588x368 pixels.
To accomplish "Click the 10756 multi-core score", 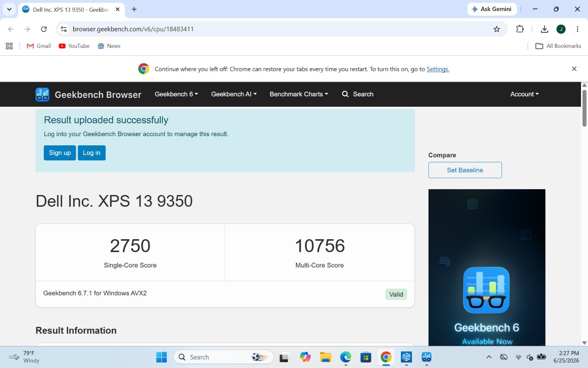I will [320, 246].
